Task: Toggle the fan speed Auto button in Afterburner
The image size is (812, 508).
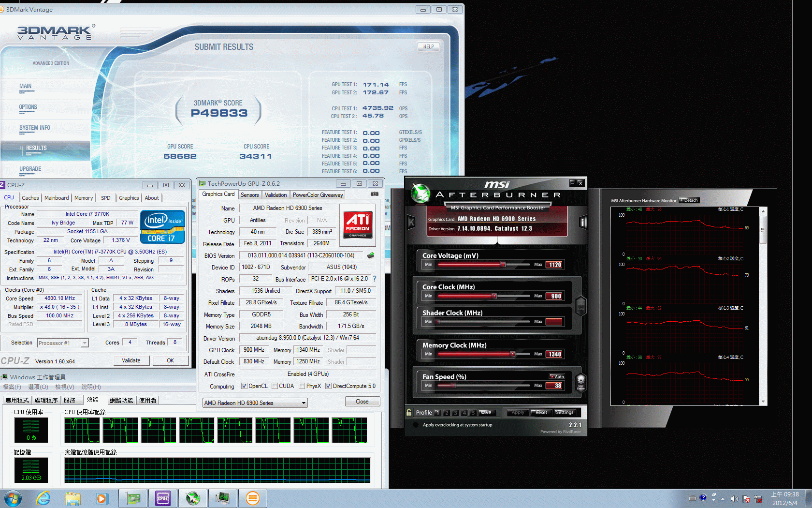Action: coord(557,376)
